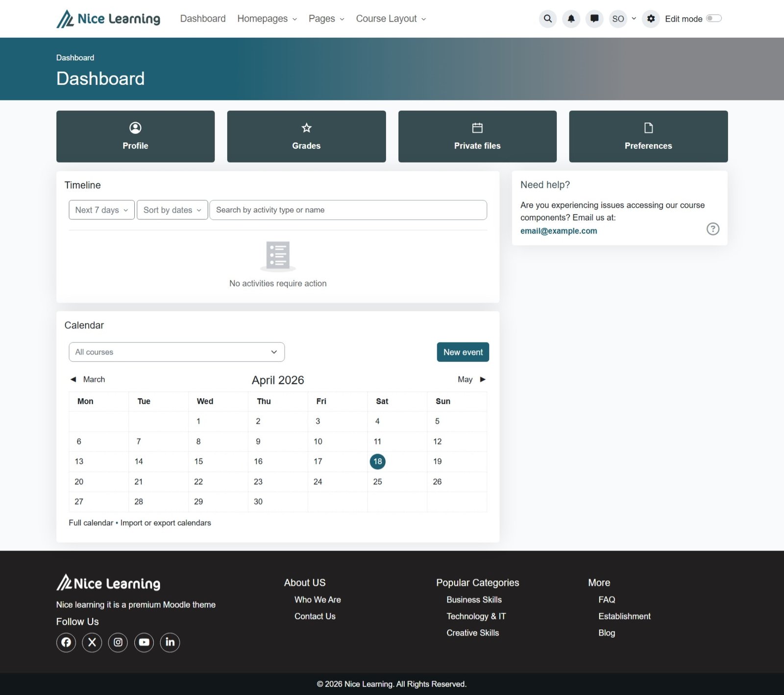The height and width of the screenshot is (695, 784).
Task: Open the messages chat icon
Action: click(x=594, y=19)
